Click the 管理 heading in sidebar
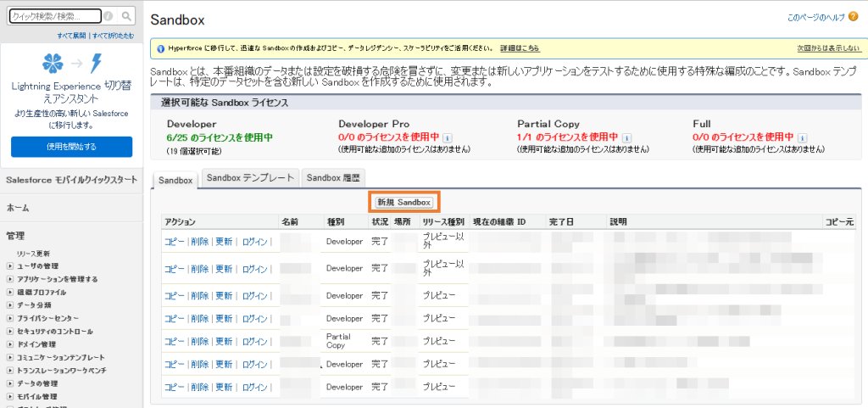Image resolution: width=868 pixels, height=408 pixels. (15, 236)
